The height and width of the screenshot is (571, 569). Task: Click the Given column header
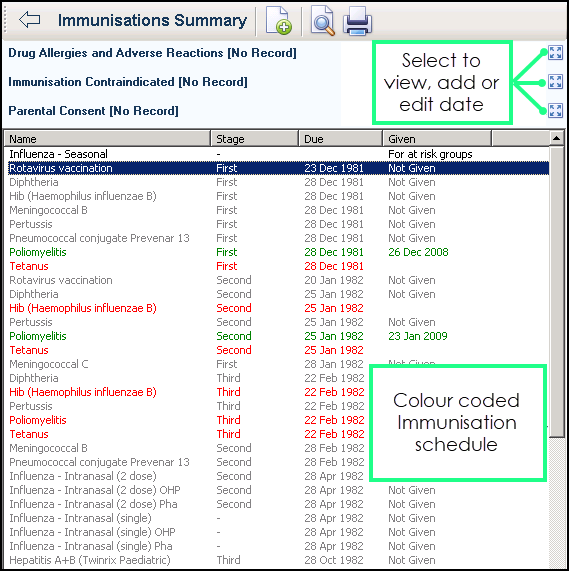(x=437, y=139)
